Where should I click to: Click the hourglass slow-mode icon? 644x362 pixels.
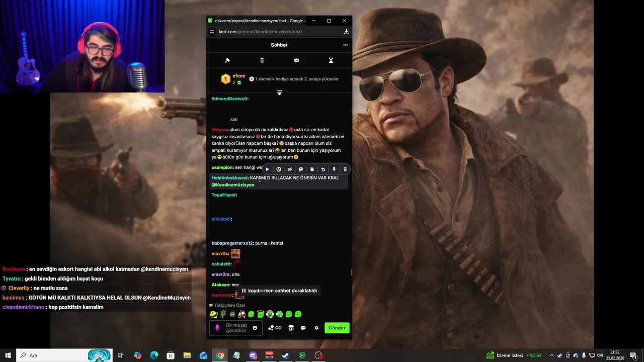tap(331, 60)
